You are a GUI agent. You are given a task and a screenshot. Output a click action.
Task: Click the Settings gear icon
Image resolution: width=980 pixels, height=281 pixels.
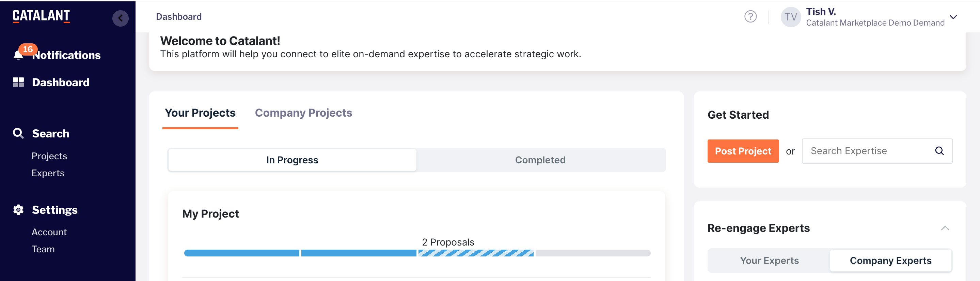(18, 210)
